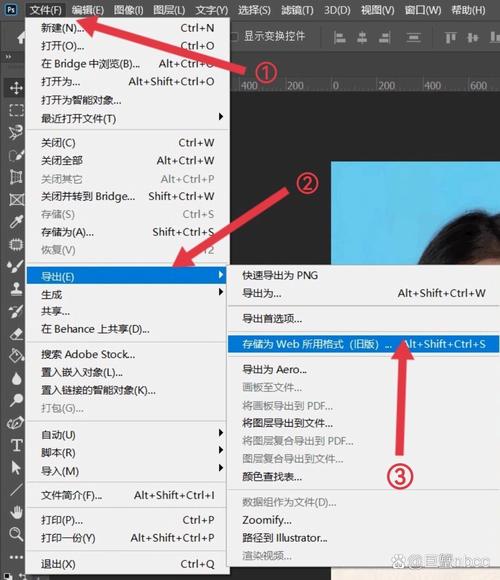
Task: Expand the 脚本(R) submenu
Action: pos(127,452)
